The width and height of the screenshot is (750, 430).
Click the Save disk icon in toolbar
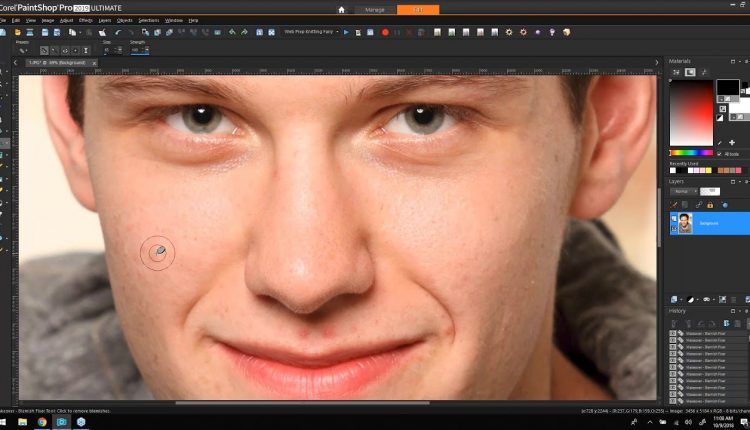(x=44, y=33)
